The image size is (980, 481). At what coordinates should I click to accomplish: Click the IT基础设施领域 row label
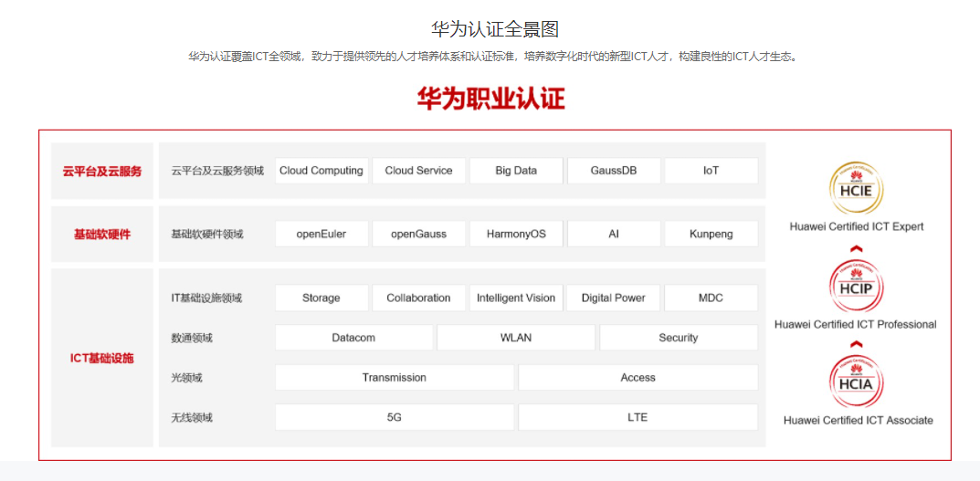(206, 298)
